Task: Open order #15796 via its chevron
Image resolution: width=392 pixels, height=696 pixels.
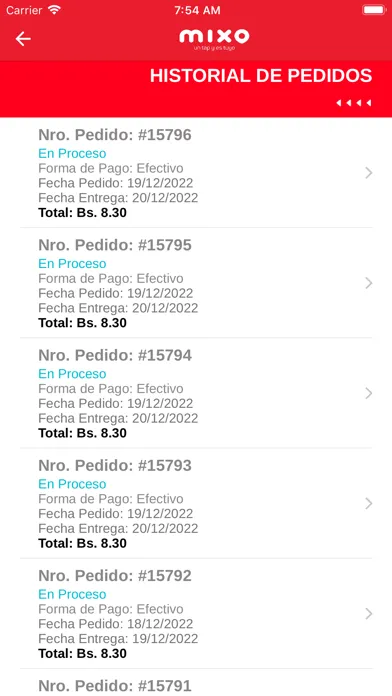Action: click(x=368, y=173)
